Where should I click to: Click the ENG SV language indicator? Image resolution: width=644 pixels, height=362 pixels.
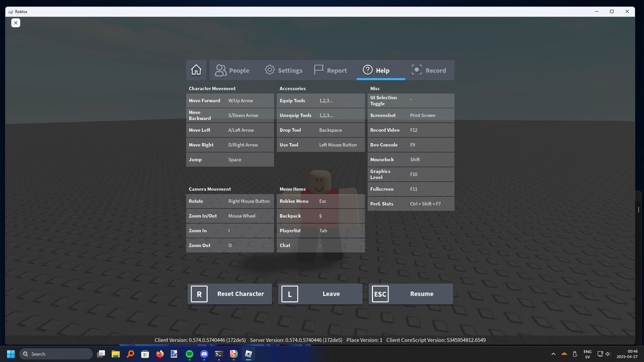coord(588,354)
